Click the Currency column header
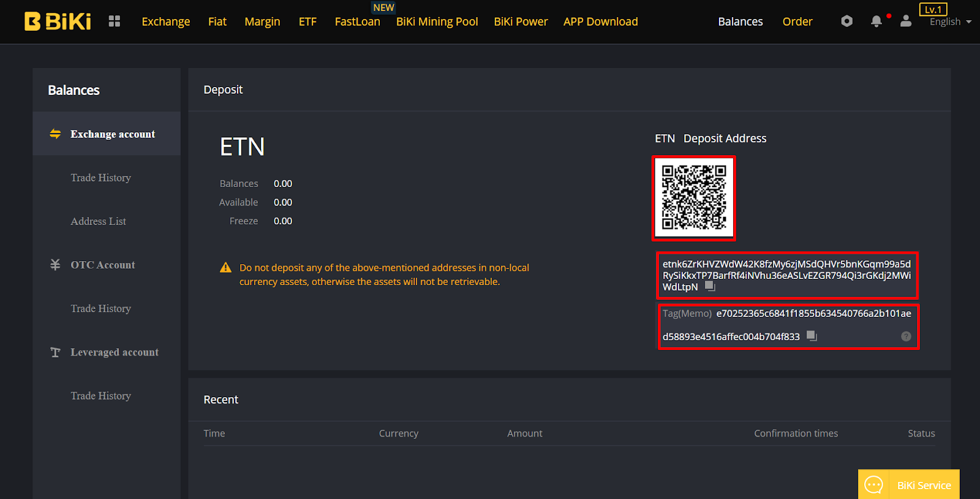Screen dimensions: 980x499 pyautogui.click(x=399, y=433)
